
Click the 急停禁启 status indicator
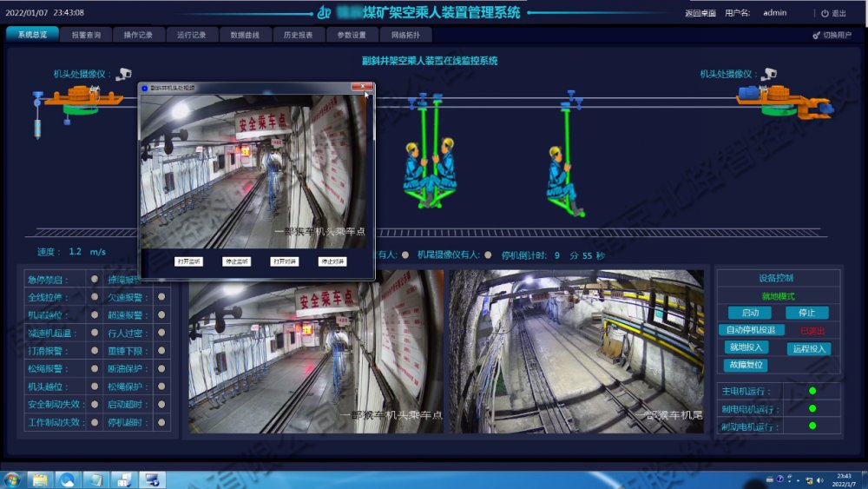95,280
